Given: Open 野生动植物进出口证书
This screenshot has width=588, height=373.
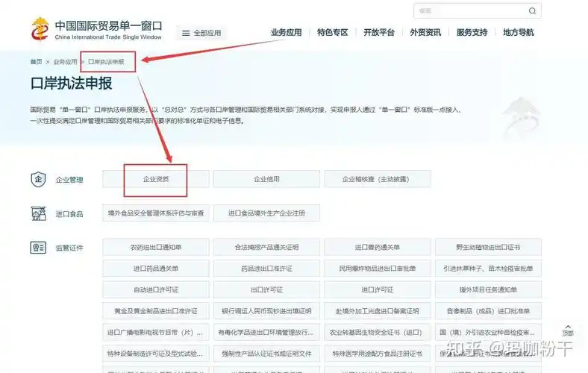Looking at the screenshot, I should [488, 248].
